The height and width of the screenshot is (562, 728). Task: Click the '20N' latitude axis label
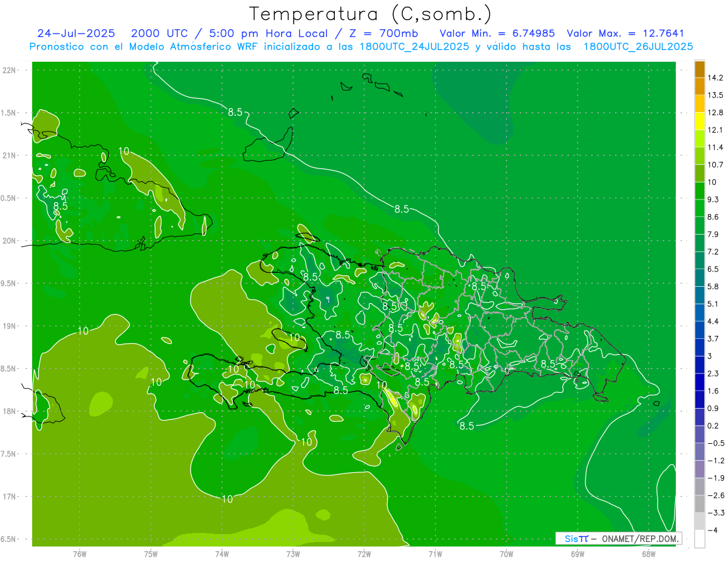pos(9,241)
